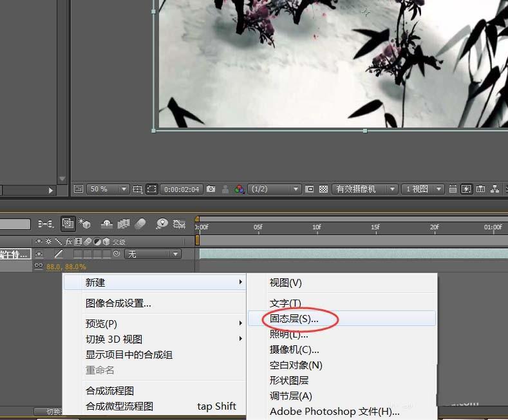Open the 50 % magnification dropdown
This screenshot has height=420, width=508.
tap(108, 189)
